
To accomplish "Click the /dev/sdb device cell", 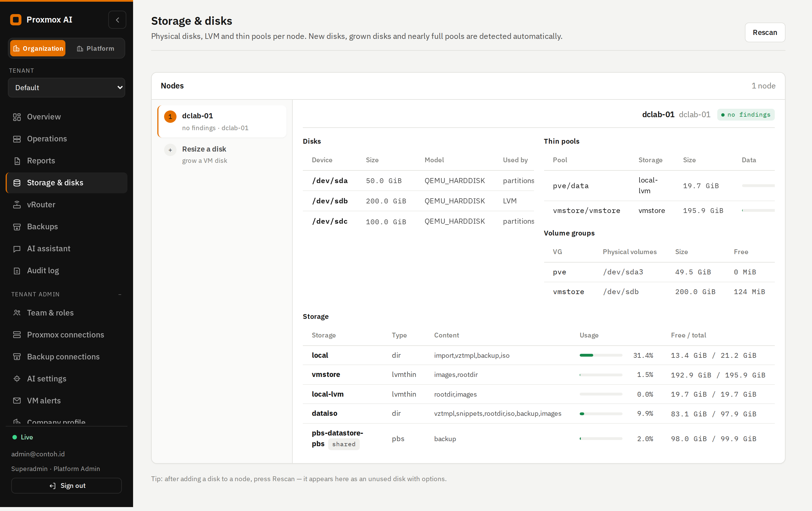I will click(330, 201).
